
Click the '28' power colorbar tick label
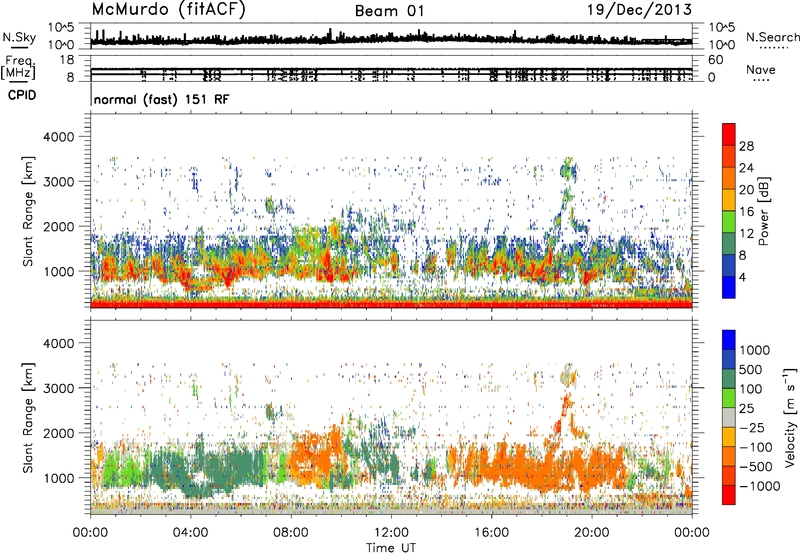coord(746,146)
